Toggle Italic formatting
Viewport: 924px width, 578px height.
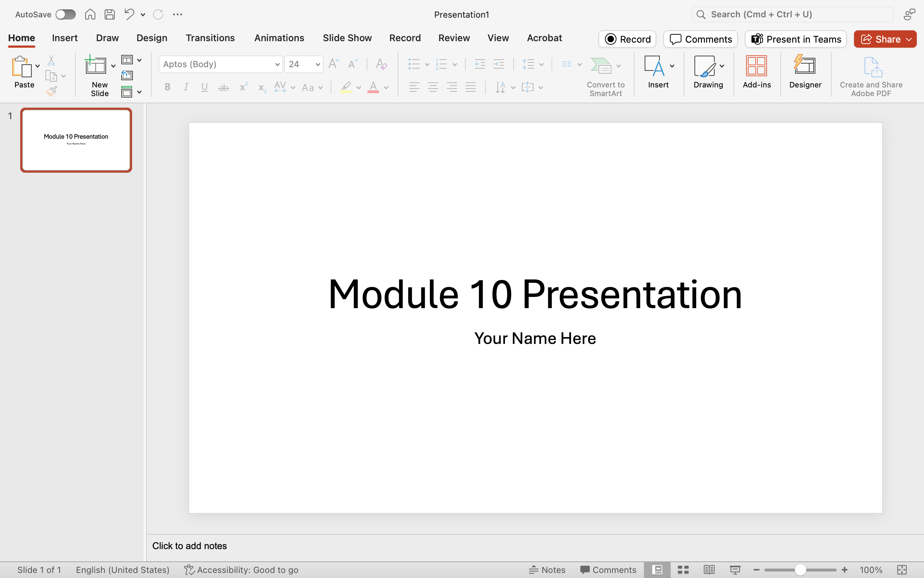point(186,87)
